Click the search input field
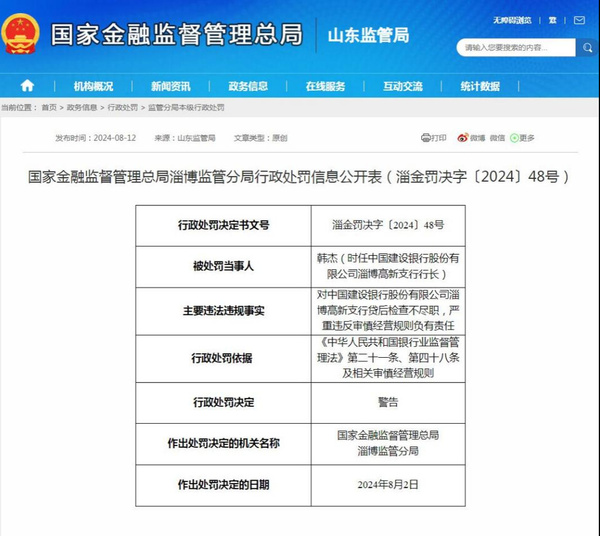Viewport: 600px width, 536px height. point(516,48)
